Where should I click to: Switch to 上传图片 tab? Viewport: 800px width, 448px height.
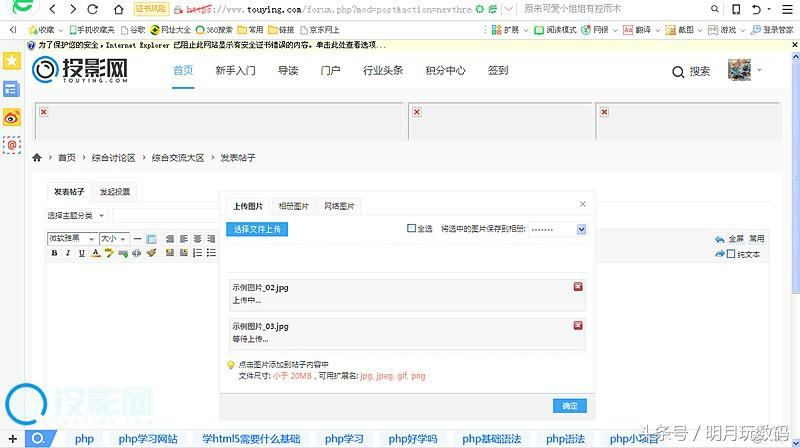[x=248, y=206]
